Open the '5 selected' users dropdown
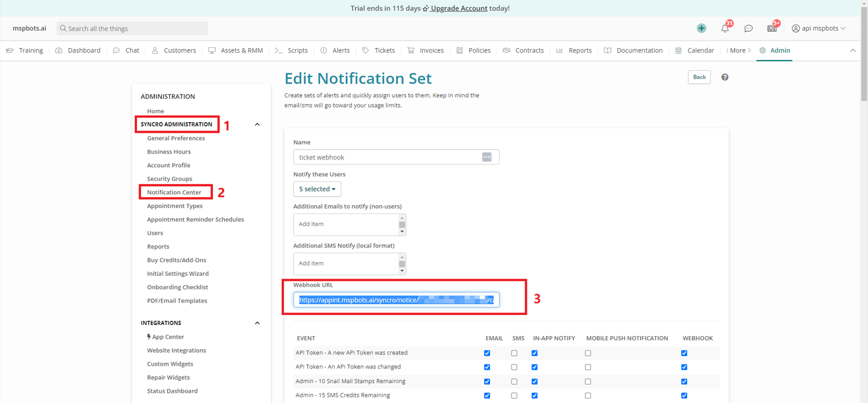 coord(317,189)
